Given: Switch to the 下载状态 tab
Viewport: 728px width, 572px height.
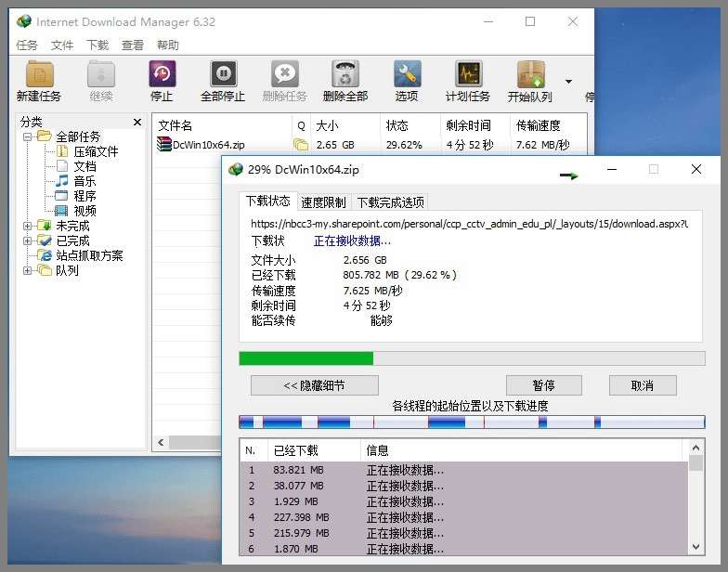Looking at the screenshot, I should pos(267,201).
